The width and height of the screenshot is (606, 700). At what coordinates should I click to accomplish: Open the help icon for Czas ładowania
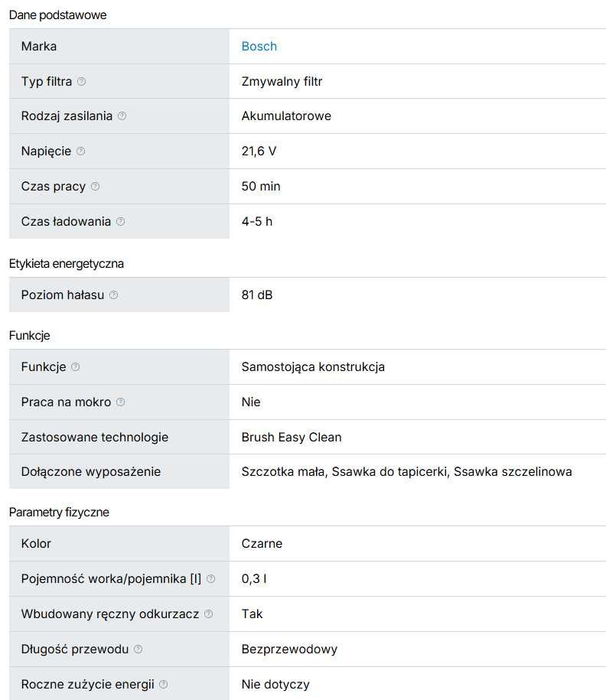pyautogui.click(x=121, y=221)
